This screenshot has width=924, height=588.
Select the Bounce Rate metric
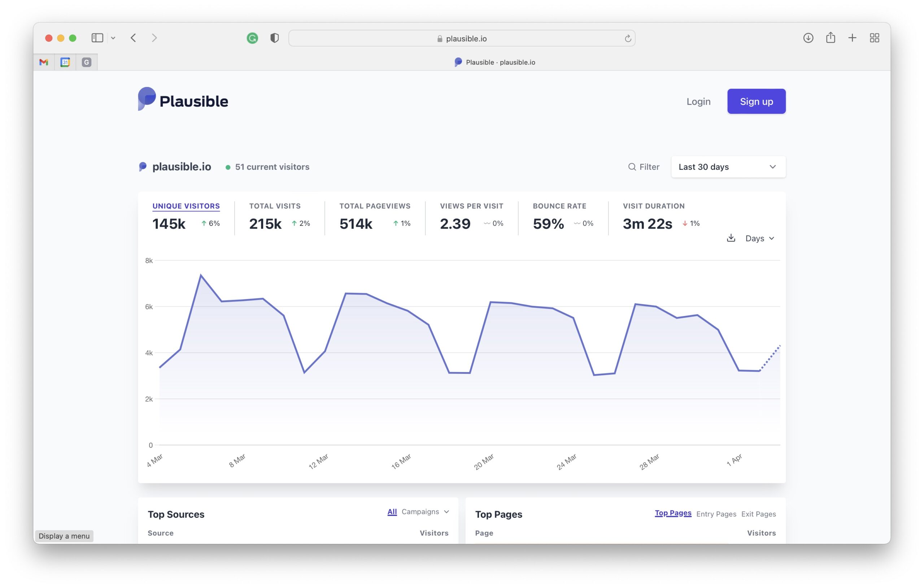click(x=559, y=206)
